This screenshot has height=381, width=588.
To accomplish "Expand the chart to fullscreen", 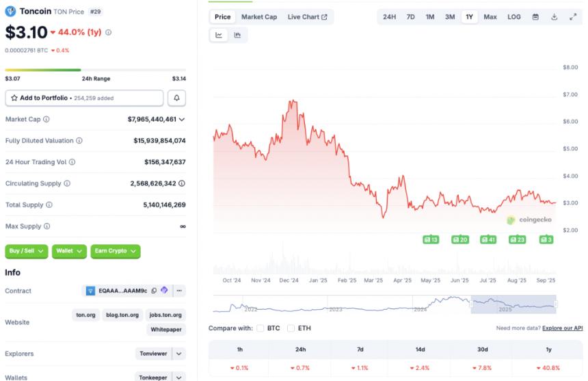I will (x=573, y=16).
